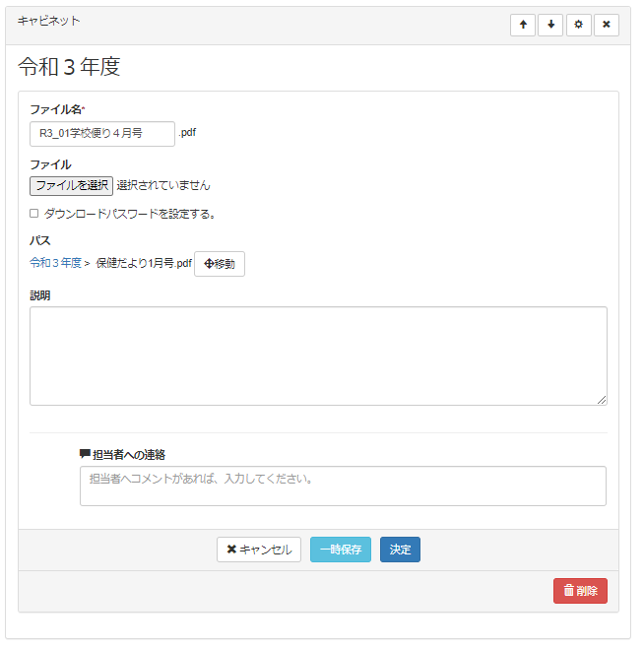Click the resize handle of 説明 textarea
Viewport: 644px width, 648px height.
[x=602, y=400]
